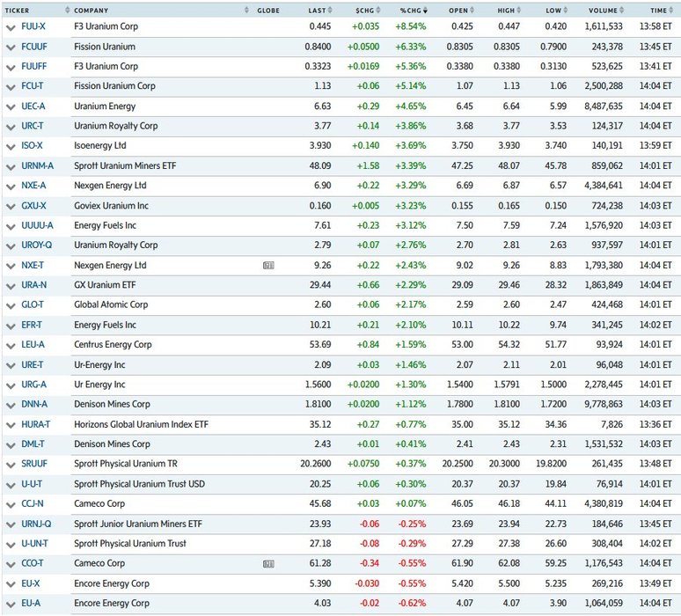The height and width of the screenshot is (616, 681).
Task: Expand the HURA-T row chevron
Action: point(11,425)
